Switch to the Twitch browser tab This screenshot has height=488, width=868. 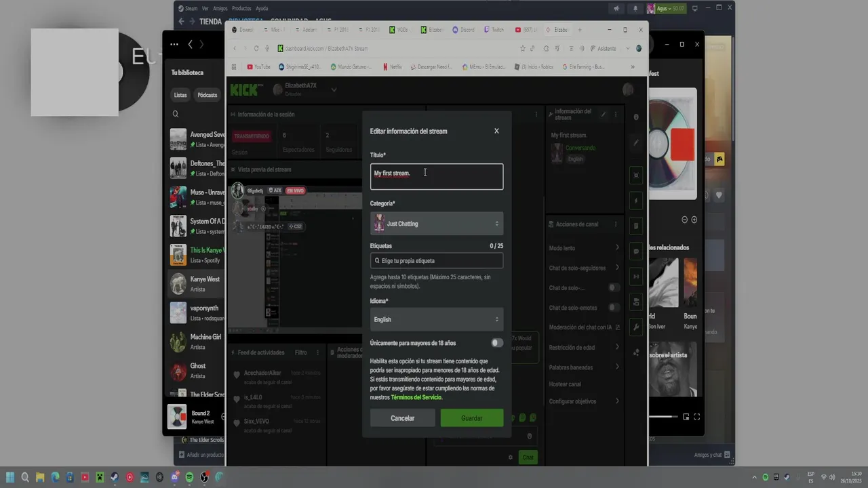click(x=494, y=30)
